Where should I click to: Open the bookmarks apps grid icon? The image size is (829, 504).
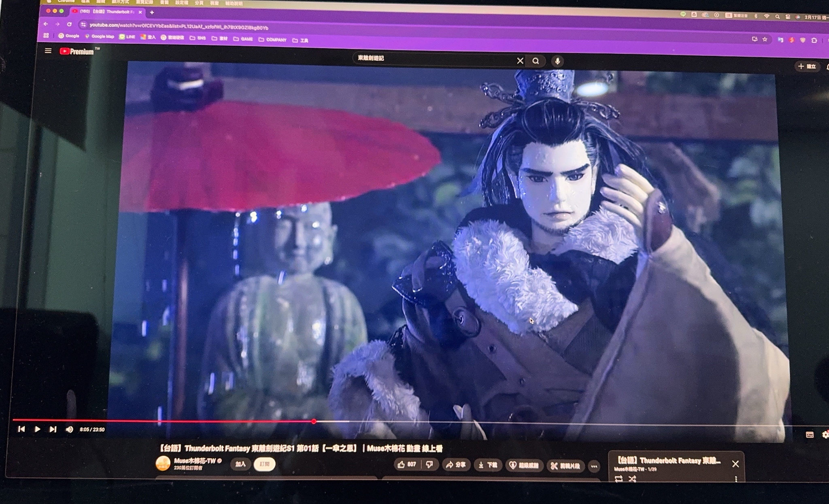point(46,36)
